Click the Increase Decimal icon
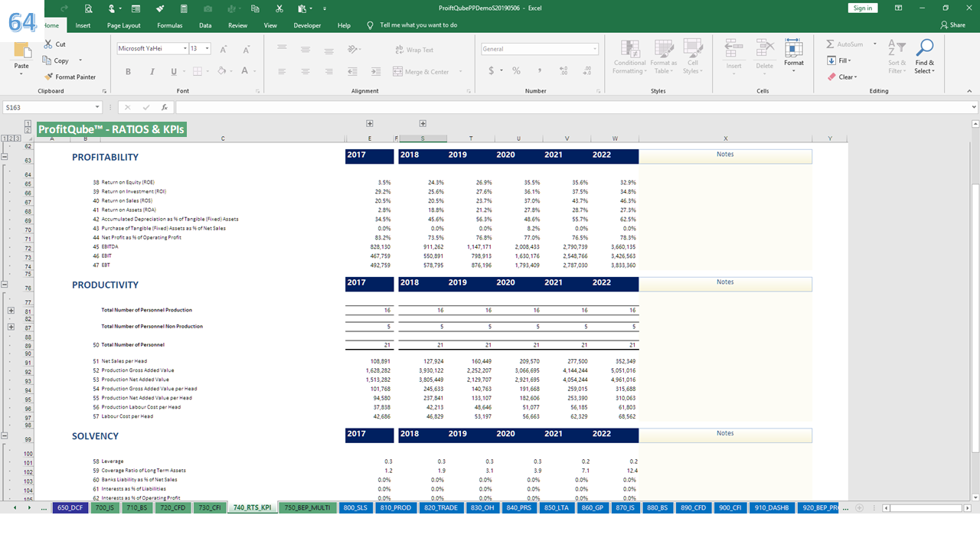The height and width of the screenshot is (551, 980). click(563, 70)
